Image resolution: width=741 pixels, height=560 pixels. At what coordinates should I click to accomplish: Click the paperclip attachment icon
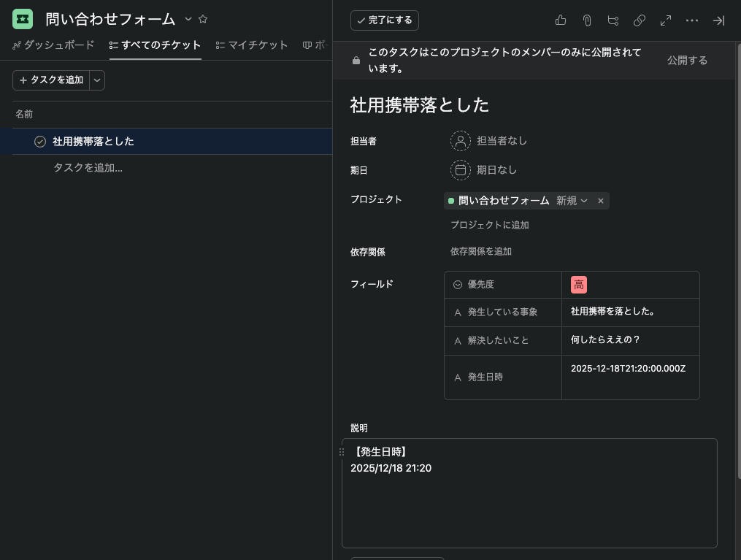tap(587, 20)
